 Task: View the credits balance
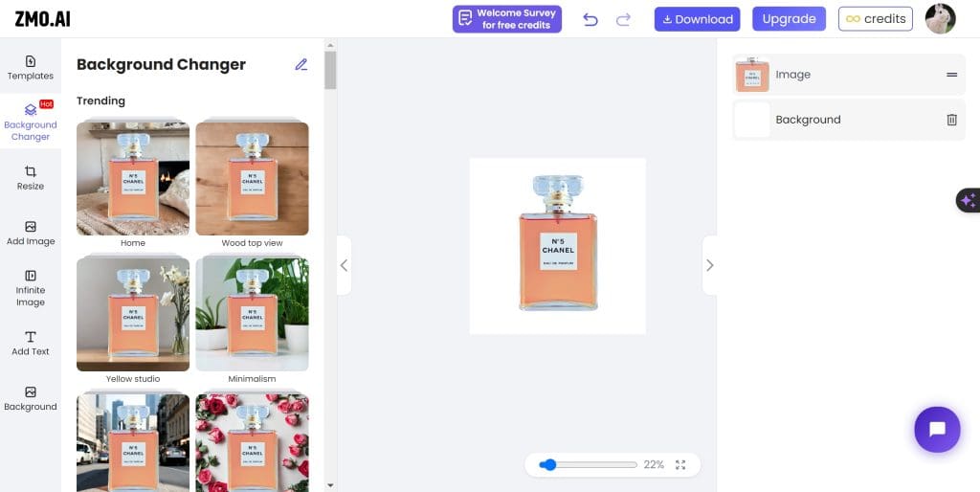point(875,19)
